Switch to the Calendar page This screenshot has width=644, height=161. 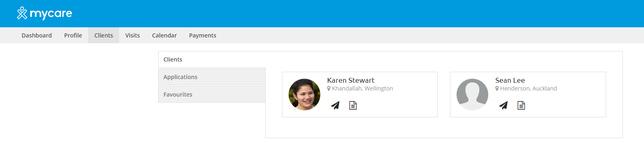164,35
